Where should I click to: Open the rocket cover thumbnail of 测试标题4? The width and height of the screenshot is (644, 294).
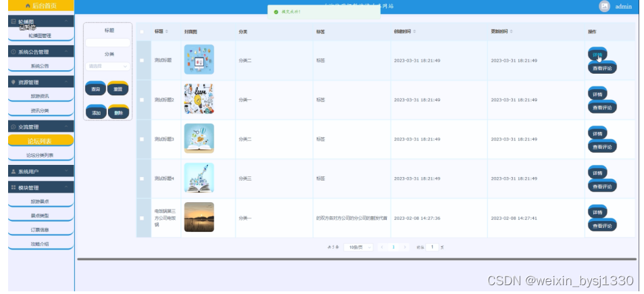199,178
